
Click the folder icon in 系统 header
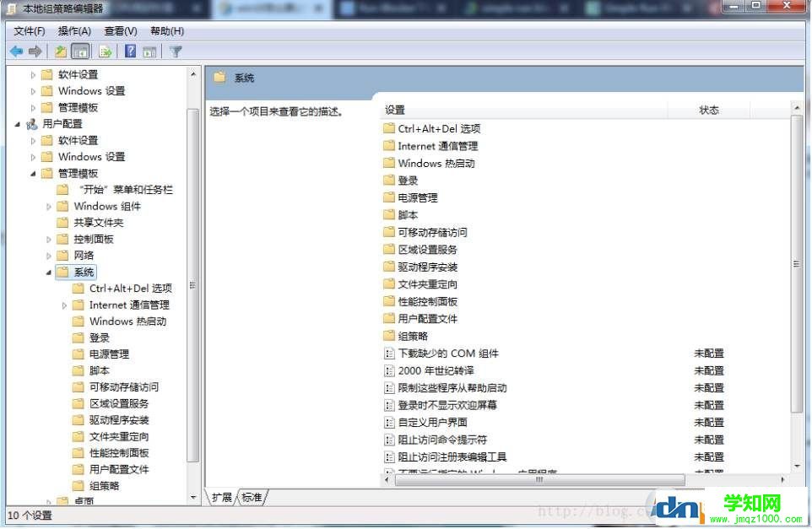pyautogui.click(x=219, y=78)
